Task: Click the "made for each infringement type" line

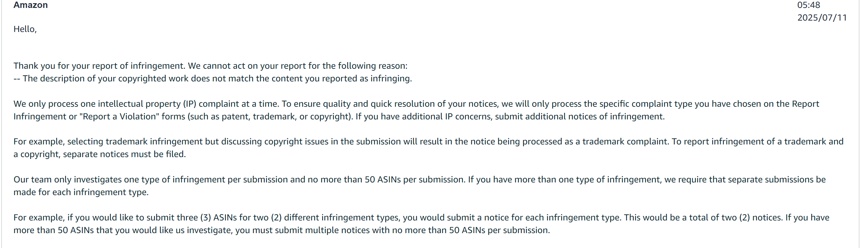Action: pyautogui.click(x=81, y=192)
